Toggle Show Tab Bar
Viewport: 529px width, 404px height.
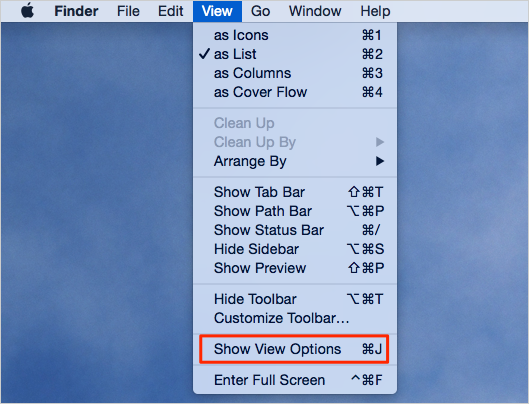coord(295,192)
